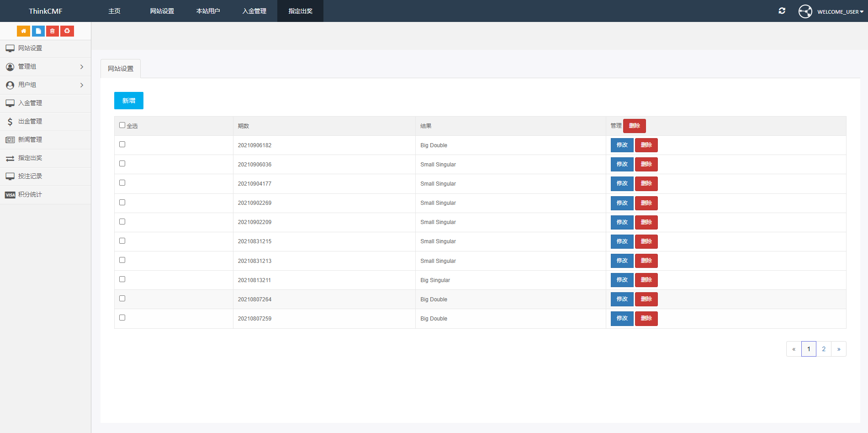
Task: Delete the row for period 20210807259
Action: click(646, 318)
